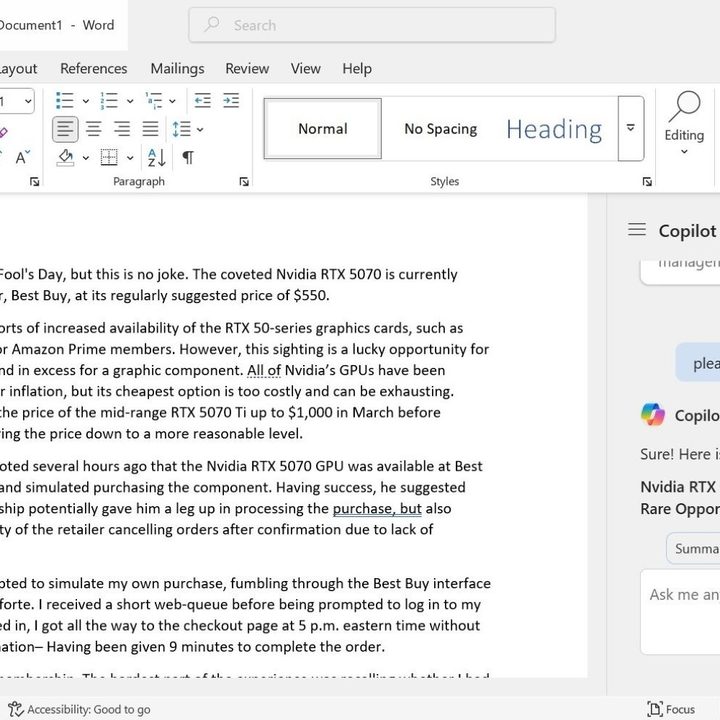The height and width of the screenshot is (720, 720).
Task: Open the View tab
Action: (x=305, y=68)
